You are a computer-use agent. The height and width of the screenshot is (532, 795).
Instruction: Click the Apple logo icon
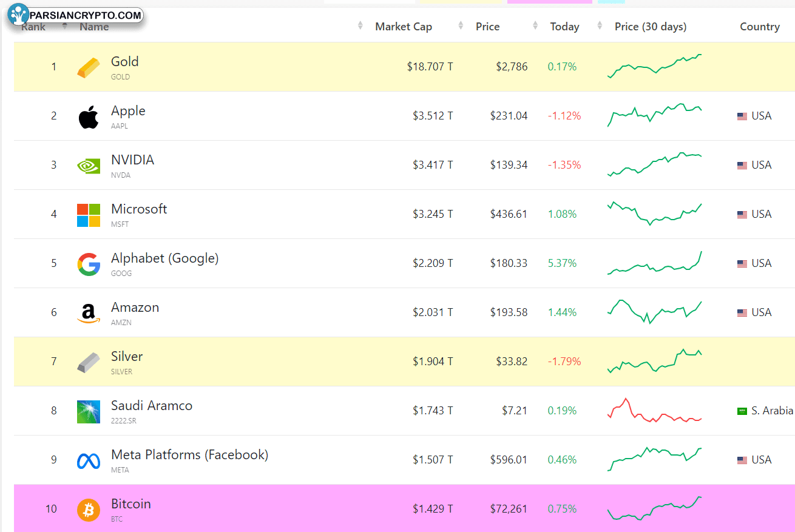click(89, 116)
